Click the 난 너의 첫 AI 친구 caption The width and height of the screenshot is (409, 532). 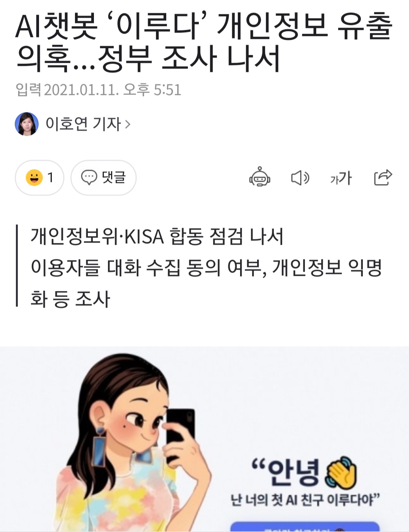tap(305, 500)
